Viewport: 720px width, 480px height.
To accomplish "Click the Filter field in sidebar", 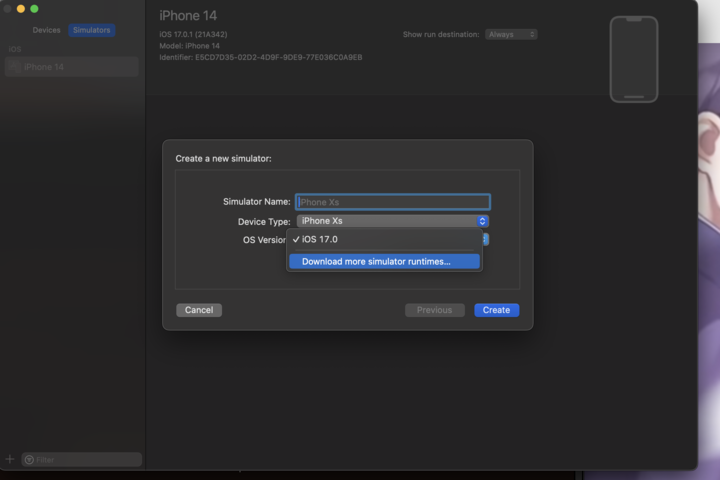I will pyautogui.click(x=82, y=459).
